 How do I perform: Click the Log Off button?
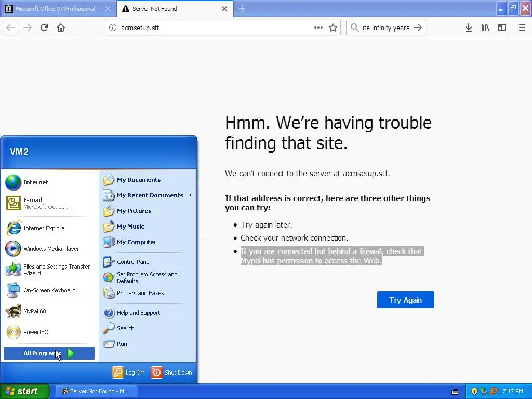[x=129, y=373]
